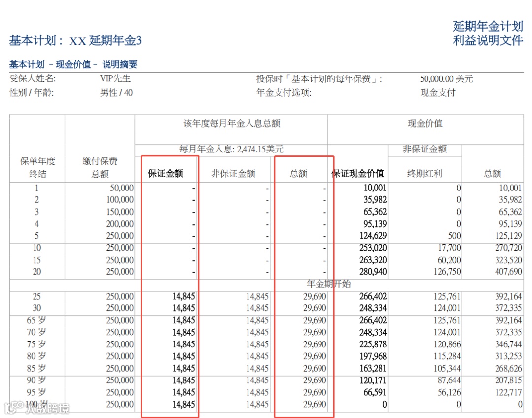This screenshot has width=532, height=418.
Task: Click '非保证金额' header above 终期红利
Action: pyautogui.click(x=425, y=149)
